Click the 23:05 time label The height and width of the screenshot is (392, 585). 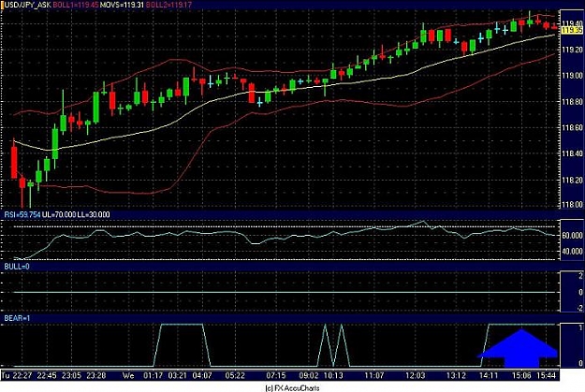71,375
